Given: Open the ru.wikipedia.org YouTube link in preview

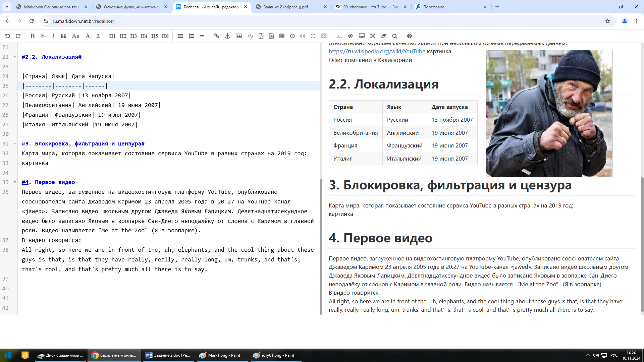Looking at the screenshot, I should (x=377, y=51).
